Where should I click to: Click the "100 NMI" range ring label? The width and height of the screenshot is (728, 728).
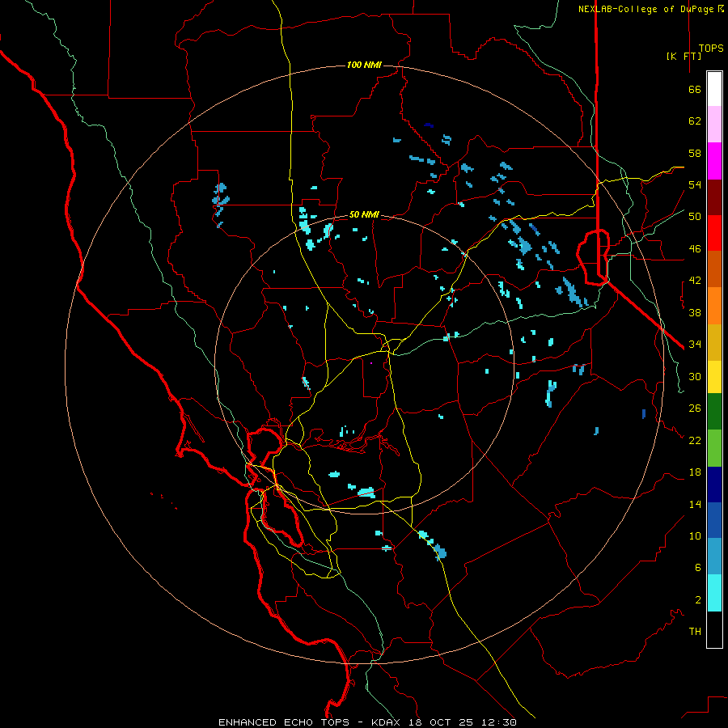364,65
